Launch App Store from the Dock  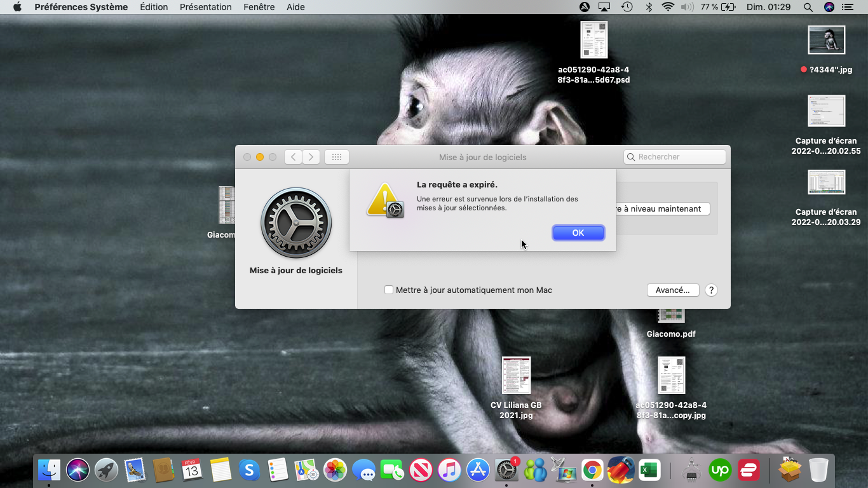coord(478,470)
